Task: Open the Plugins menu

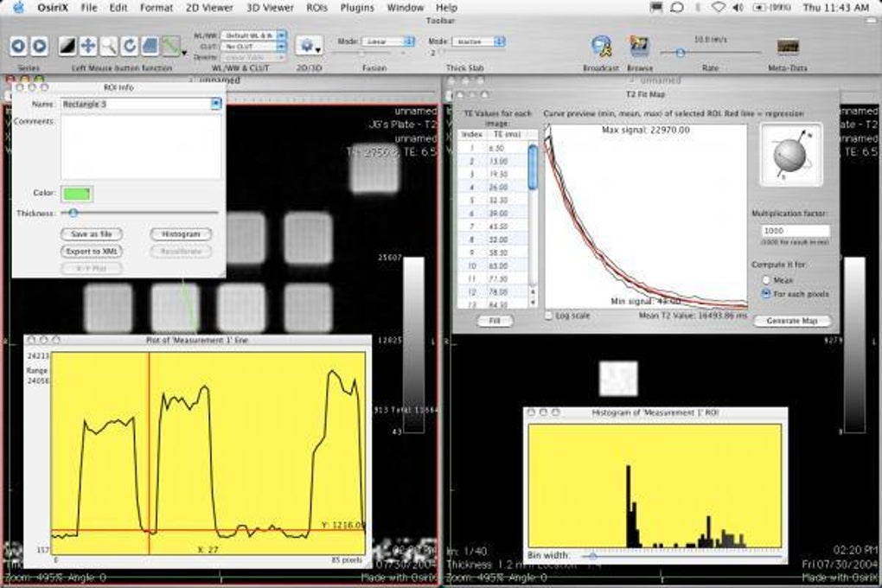Action: pyautogui.click(x=357, y=8)
